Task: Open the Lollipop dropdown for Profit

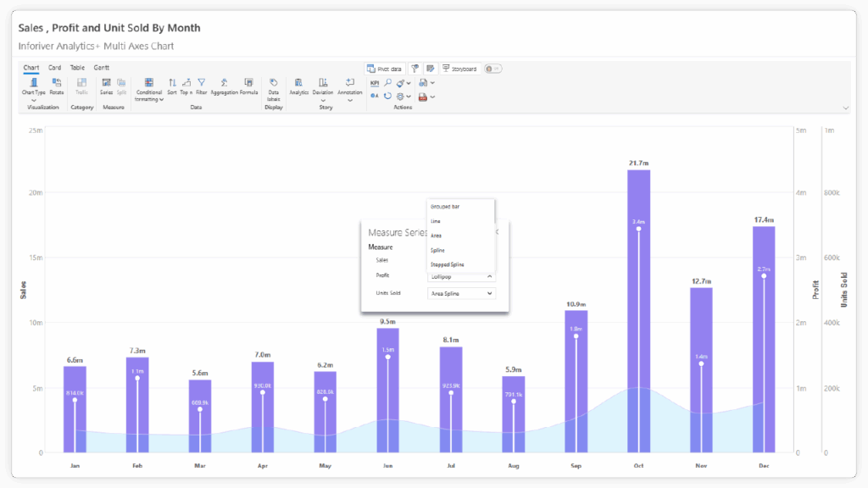Action: pos(462,277)
